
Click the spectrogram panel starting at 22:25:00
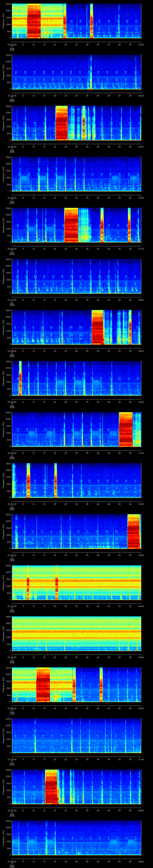click(77, 174)
